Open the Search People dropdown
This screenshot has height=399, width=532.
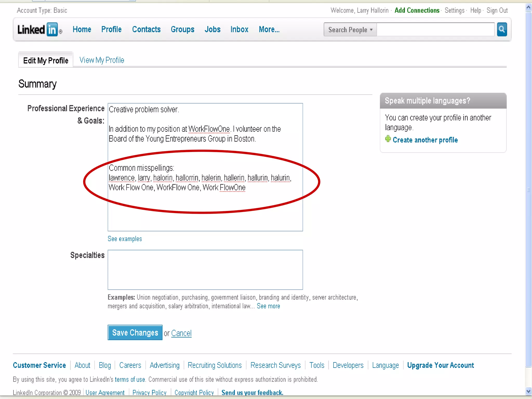coord(350,30)
